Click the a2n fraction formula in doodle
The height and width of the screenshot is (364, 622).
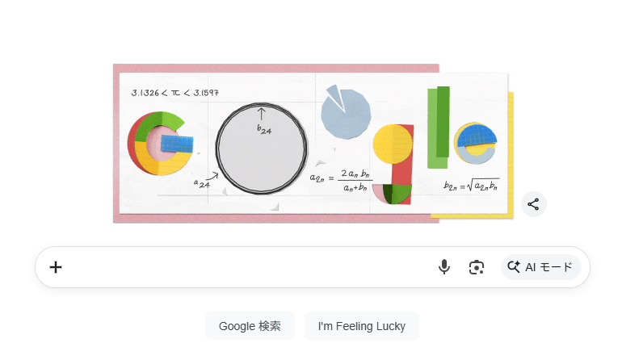(339, 181)
